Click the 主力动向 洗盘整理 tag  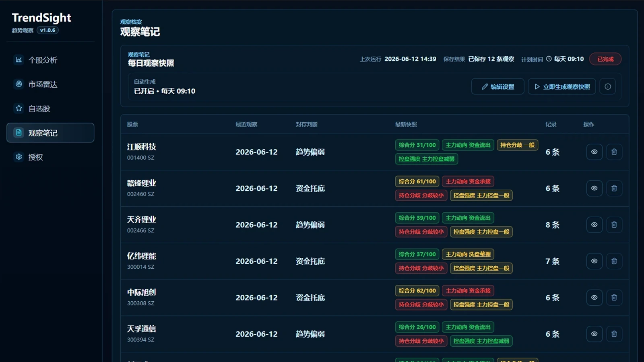468,254
